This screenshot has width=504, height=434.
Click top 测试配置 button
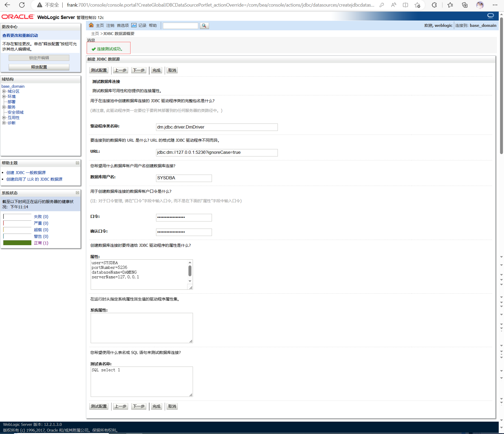click(99, 70)
